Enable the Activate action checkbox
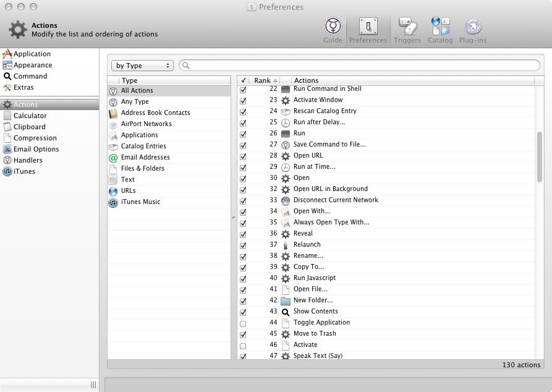The width and height of the screenshot is (552, 392). (x=243, y=346)
